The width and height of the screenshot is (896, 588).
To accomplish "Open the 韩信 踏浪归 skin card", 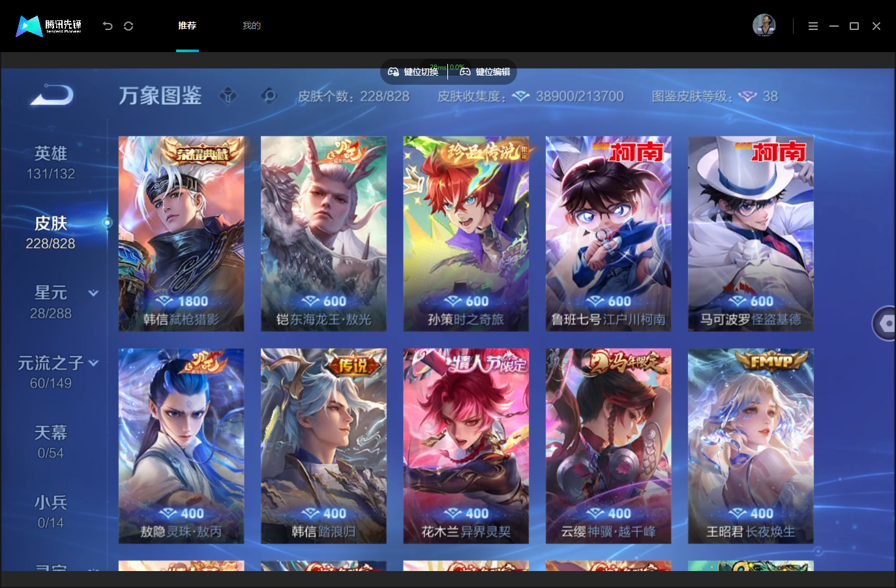I will click(x=323, y=446).
